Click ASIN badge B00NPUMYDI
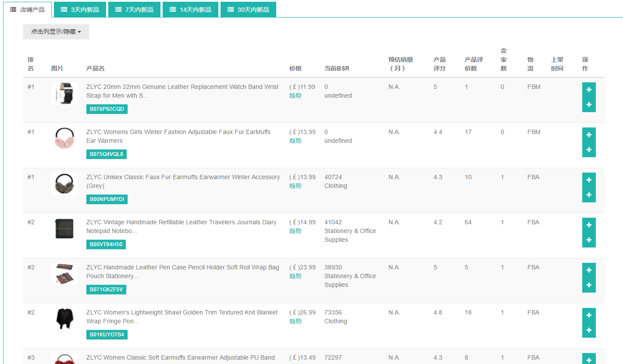 pos(107,199)
